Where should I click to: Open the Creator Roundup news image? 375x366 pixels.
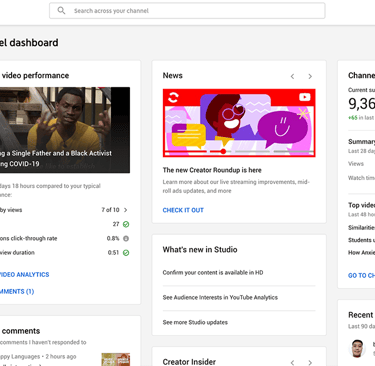click(239, 123)
